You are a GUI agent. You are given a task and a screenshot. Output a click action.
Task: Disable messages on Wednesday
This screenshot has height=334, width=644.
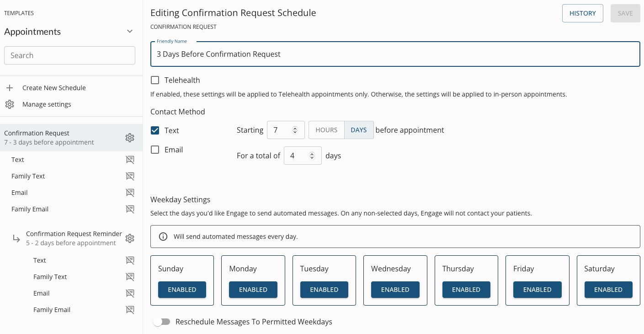395,290
